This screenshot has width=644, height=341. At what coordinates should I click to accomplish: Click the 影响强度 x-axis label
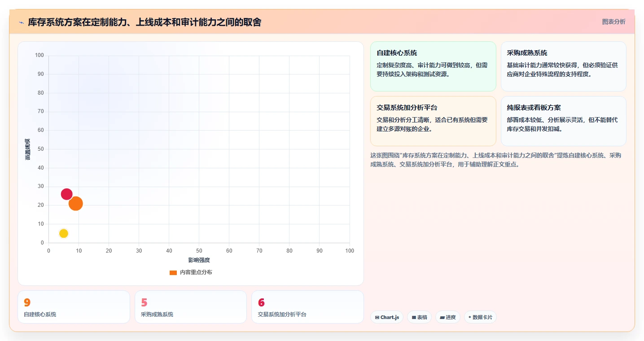(x=199, y=260)
